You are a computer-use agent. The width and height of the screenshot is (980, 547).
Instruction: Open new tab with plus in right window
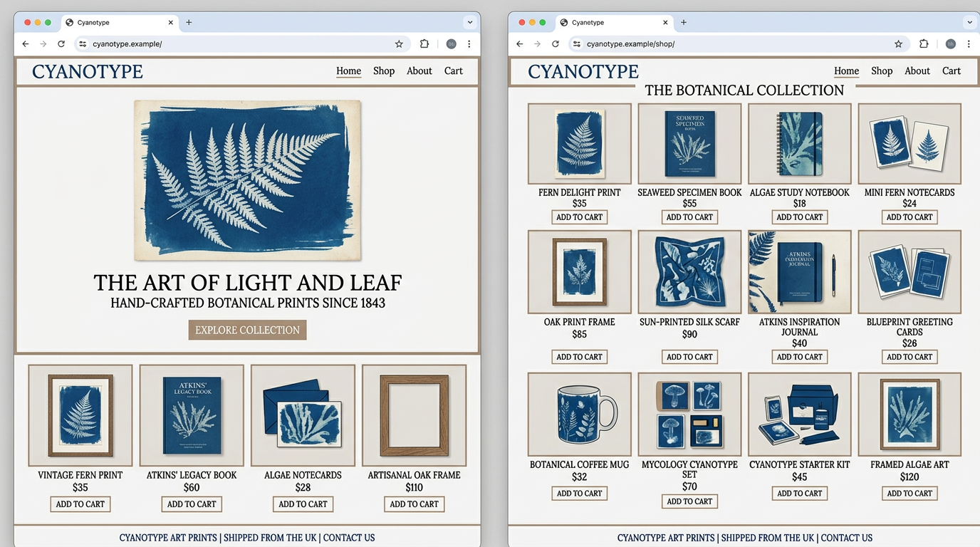click(684, 22)
